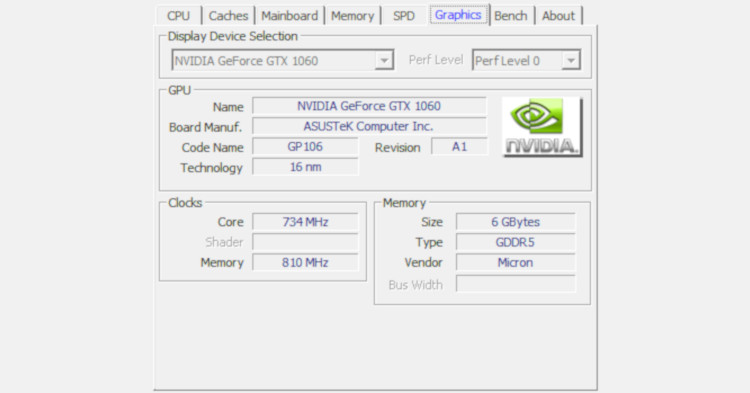This screenshot has height=393, width=750.
Task: Open the Caches tab
Action: (228, 16)
